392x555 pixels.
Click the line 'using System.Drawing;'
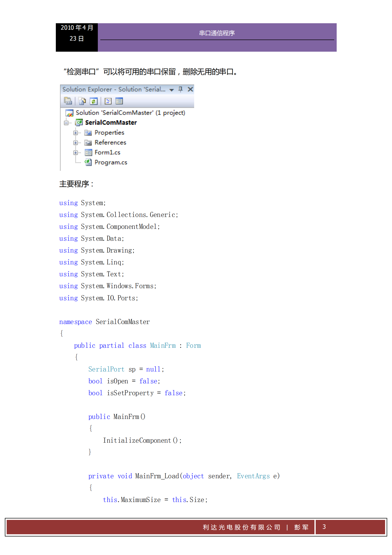pyautogui.click(x=97, y=250)
